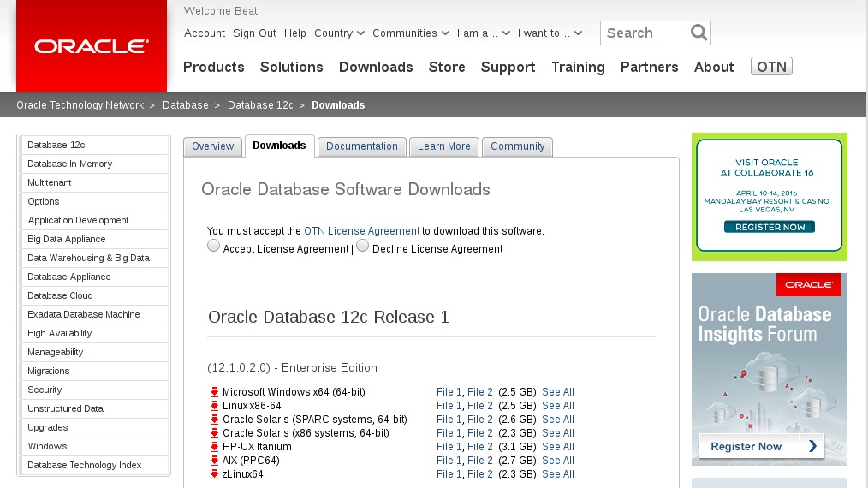Screen dimensions: 868x488
Task: Click the Register Now collaborate banner button
Action: coord(770,227)
